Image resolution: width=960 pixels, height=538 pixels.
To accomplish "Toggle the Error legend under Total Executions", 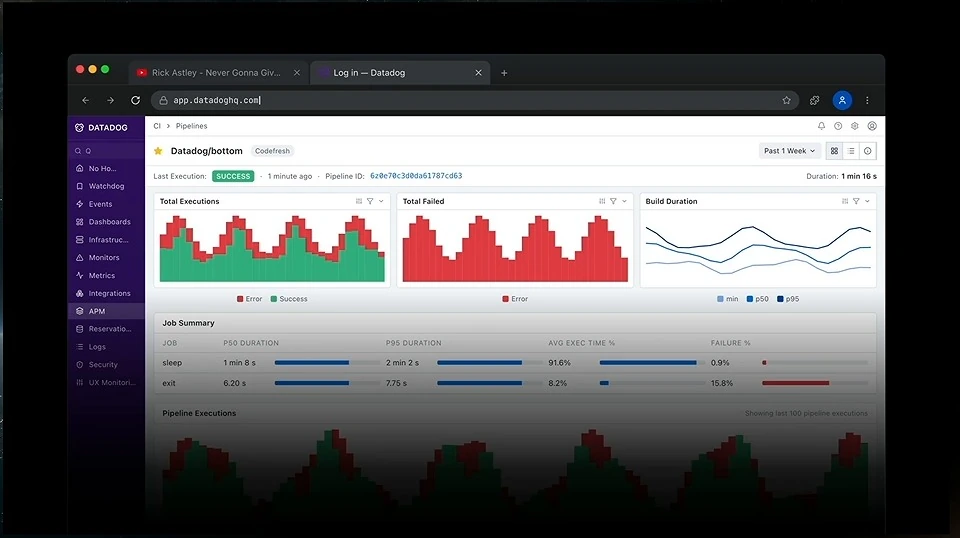I will [249, 299].
